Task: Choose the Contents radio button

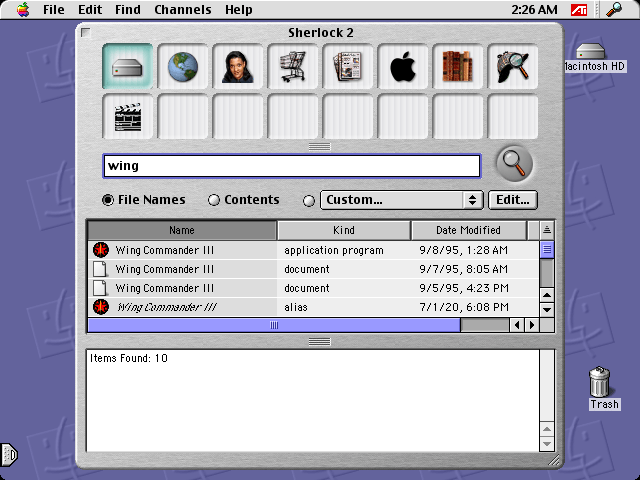Action: coord(213,200)
